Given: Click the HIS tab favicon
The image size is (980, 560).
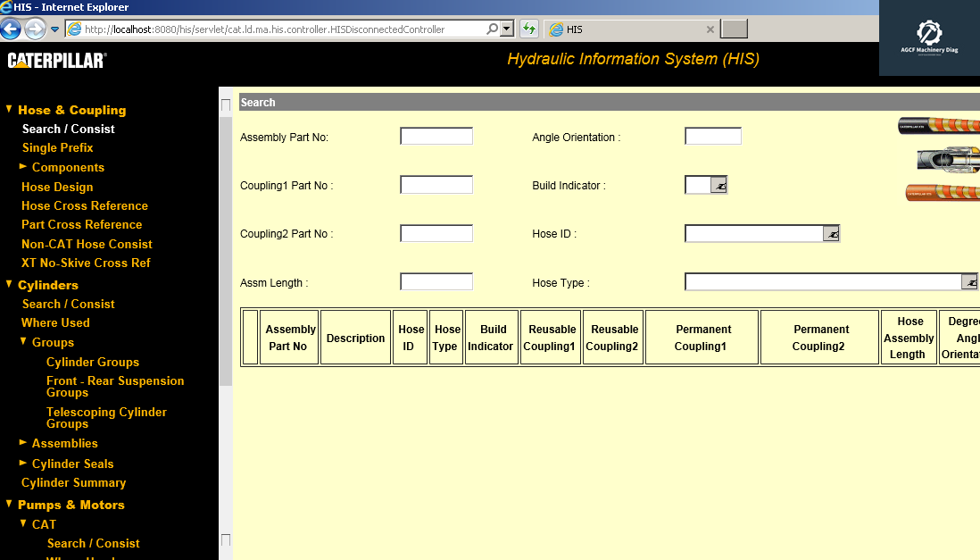Looking at the screenshot, I should click(555, 29).
